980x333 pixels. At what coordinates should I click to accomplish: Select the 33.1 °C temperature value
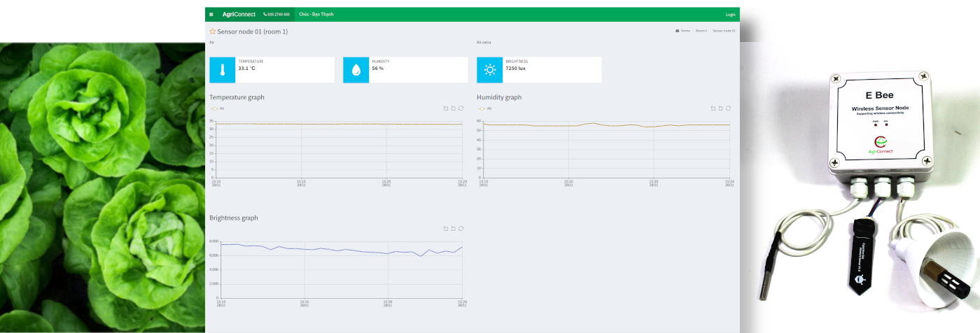247,69
